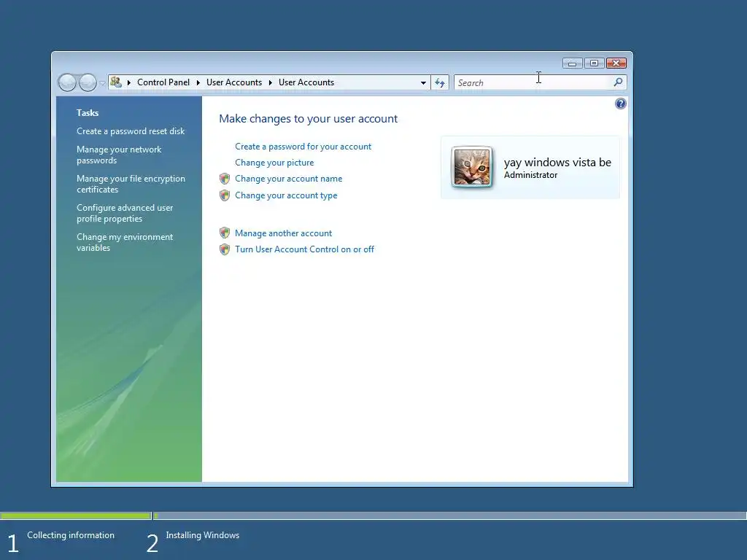Click the green setup progress bar
This screenshot has width=747, height=560.
[x=76, y=516]
